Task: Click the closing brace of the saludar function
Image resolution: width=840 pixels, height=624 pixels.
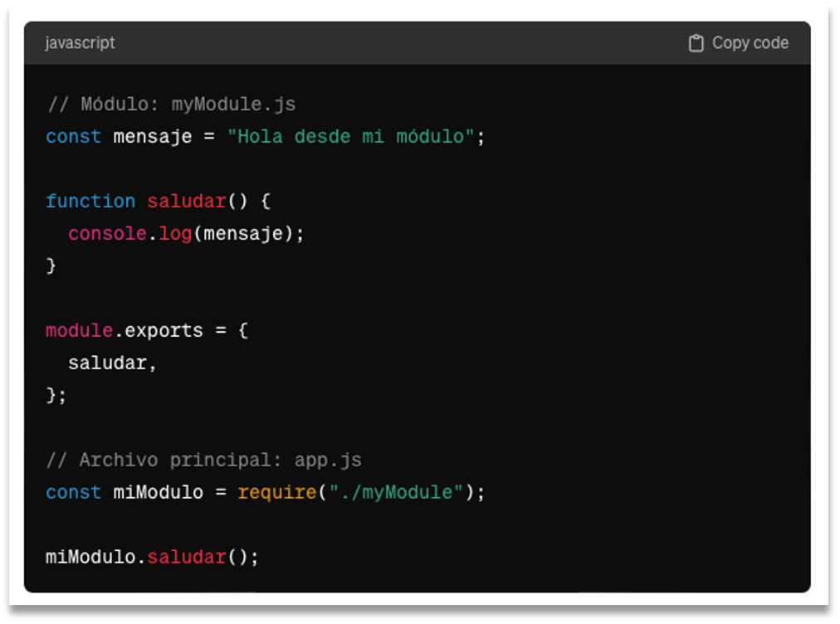Action: (x=50, y=266)
